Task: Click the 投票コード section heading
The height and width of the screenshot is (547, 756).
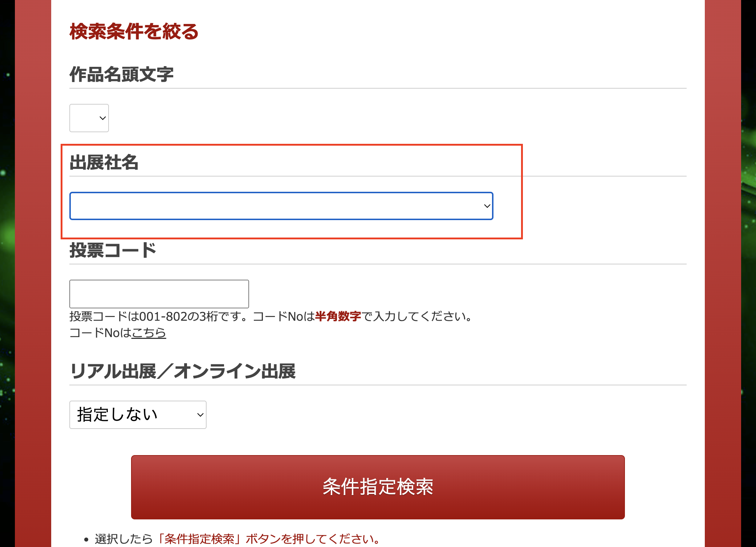Action: pos(113,250)
